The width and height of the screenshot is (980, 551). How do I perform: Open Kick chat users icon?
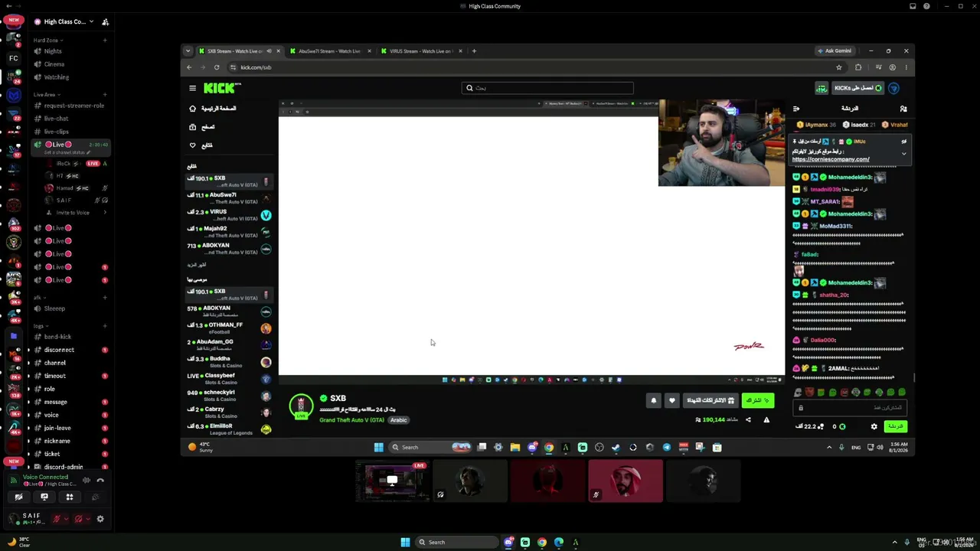tap(903, 109)
